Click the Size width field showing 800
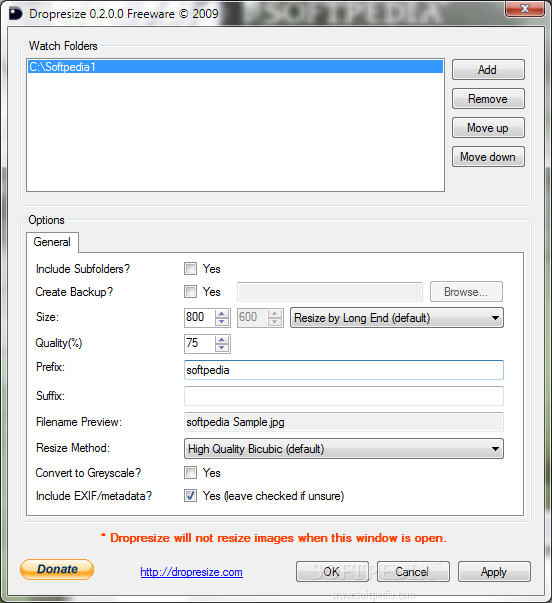This screenshot has height=603, width=552. tap(200, 317)
